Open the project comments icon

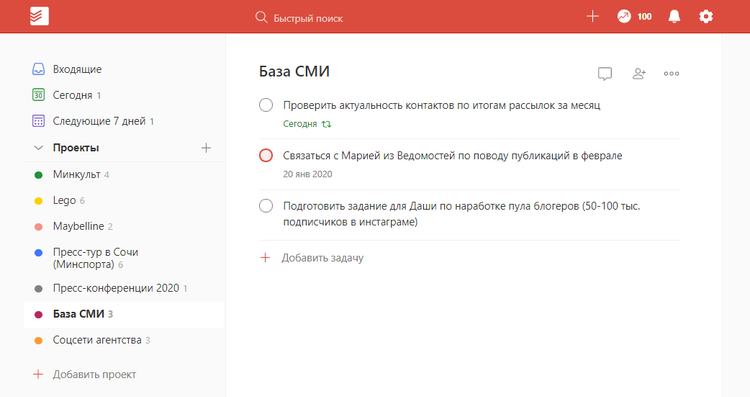coord(605,74)
